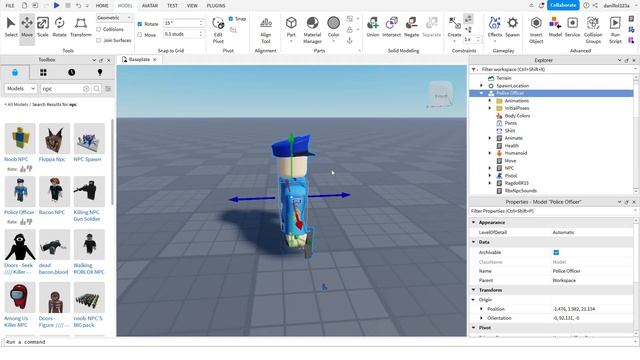Switch to the AVATAR ribbon tab
The height and width of the screenshot is (360, 640).
tap(150, 6)
